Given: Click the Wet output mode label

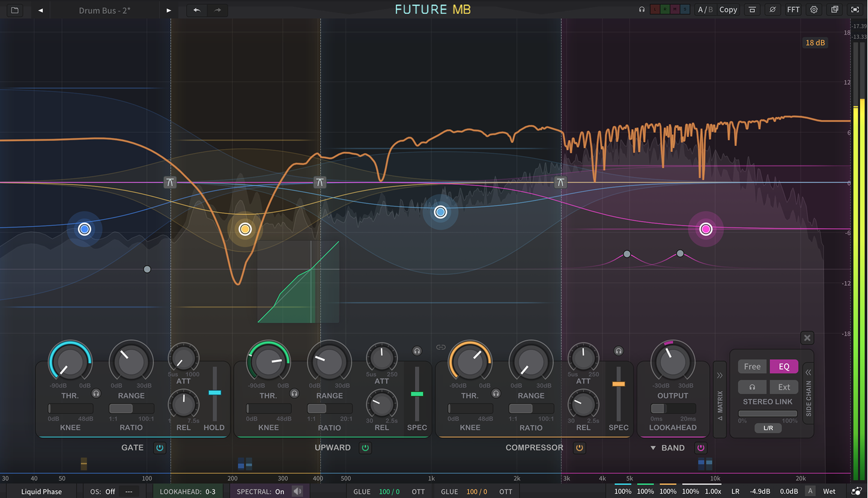Looking at the screenshot, I should point(829,491).
